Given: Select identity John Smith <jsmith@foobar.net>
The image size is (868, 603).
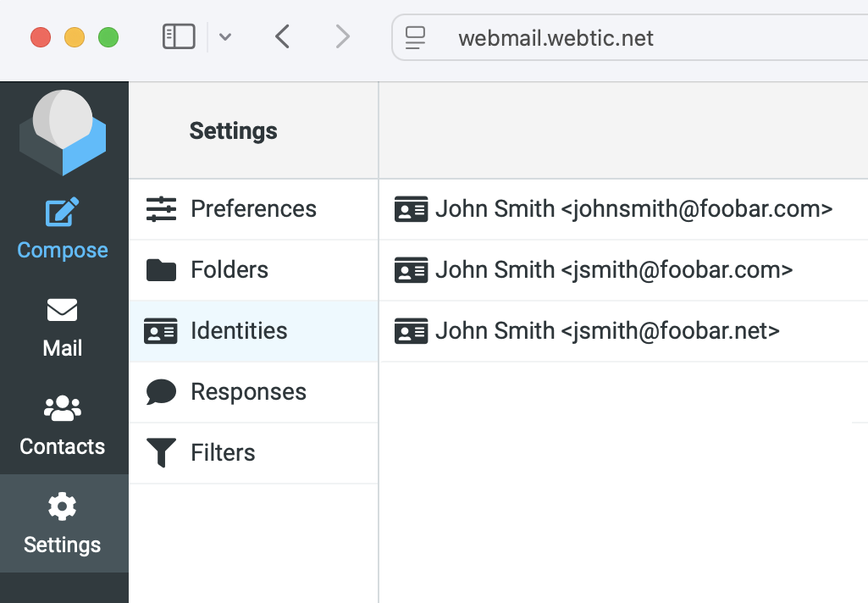Looking at the screenshot, I should 624,331.
